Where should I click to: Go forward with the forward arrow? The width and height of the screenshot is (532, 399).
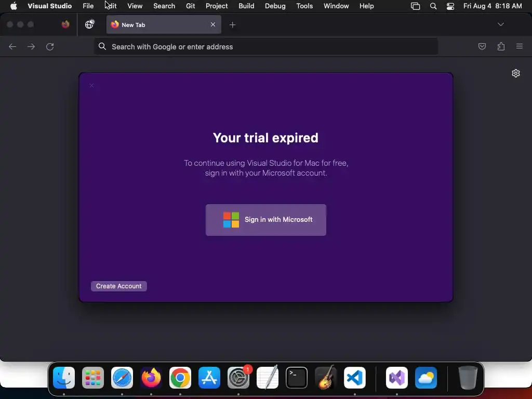(x=31, y=46)
